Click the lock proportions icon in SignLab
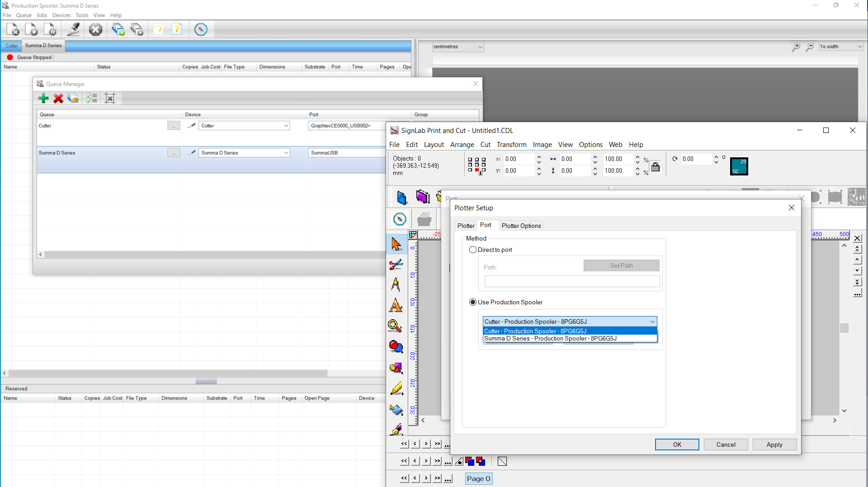This screenshot has height=487, width=868. (x=656, y=167)
